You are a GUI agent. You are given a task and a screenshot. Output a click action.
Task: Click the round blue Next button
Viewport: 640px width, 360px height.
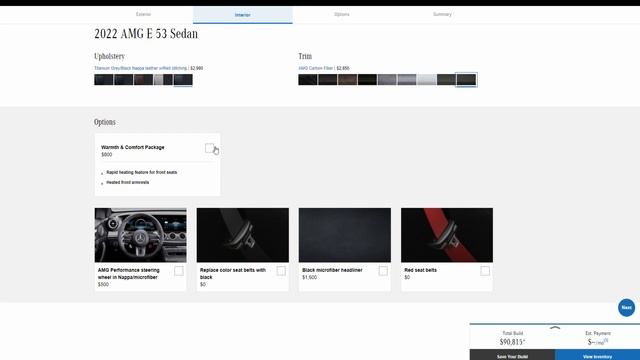tap(626, 307)
